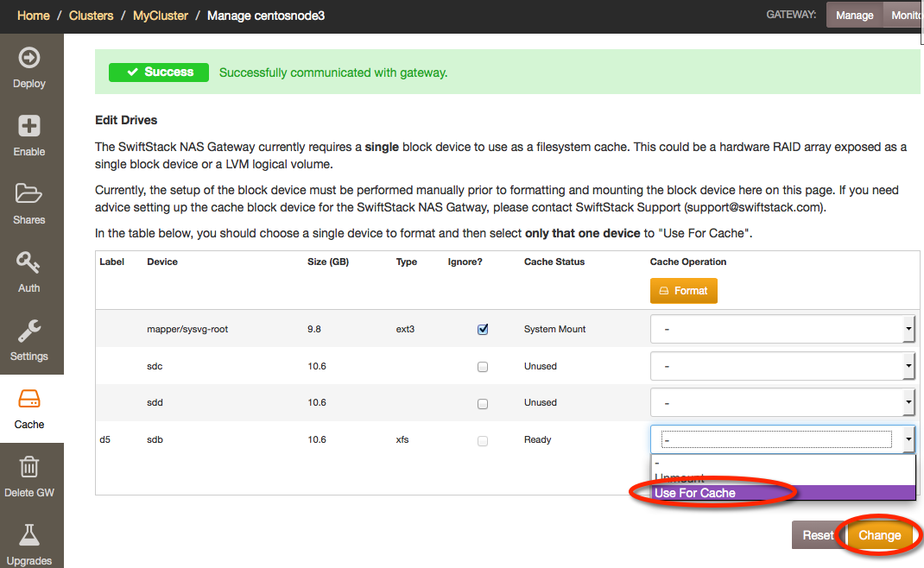Viewport: 924px width, 568px height.
Task: Click the Enable plus icon in sidebar
Action: click(28, 126)
